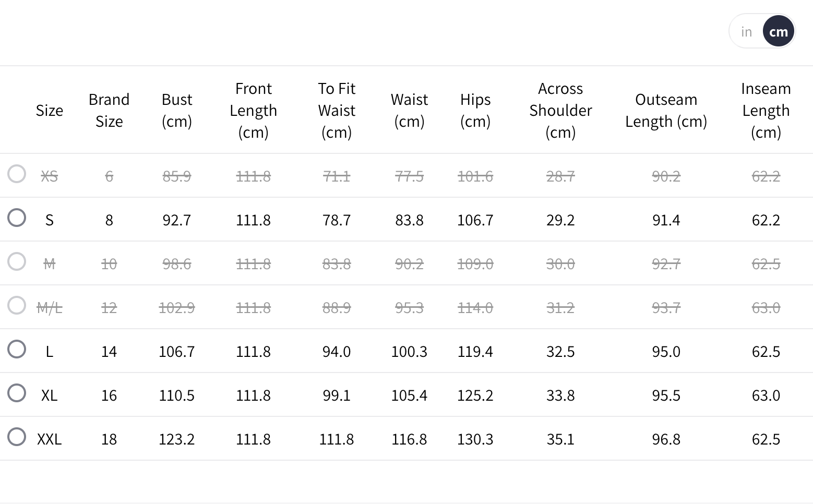Select cm unit toggle option

click(778, 32)
